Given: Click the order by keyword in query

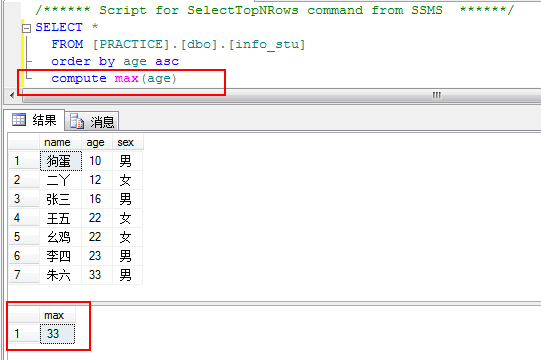Looking at the screenshot, I should pos(83,61).
